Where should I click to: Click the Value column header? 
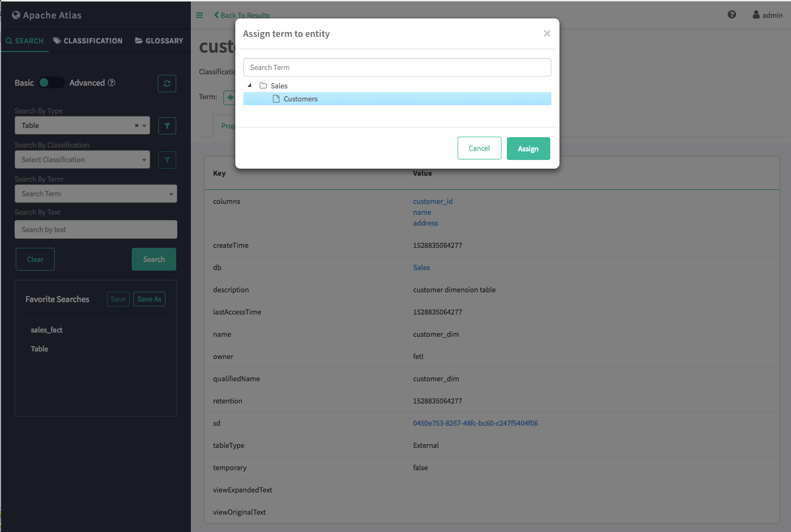pos(422,174)
